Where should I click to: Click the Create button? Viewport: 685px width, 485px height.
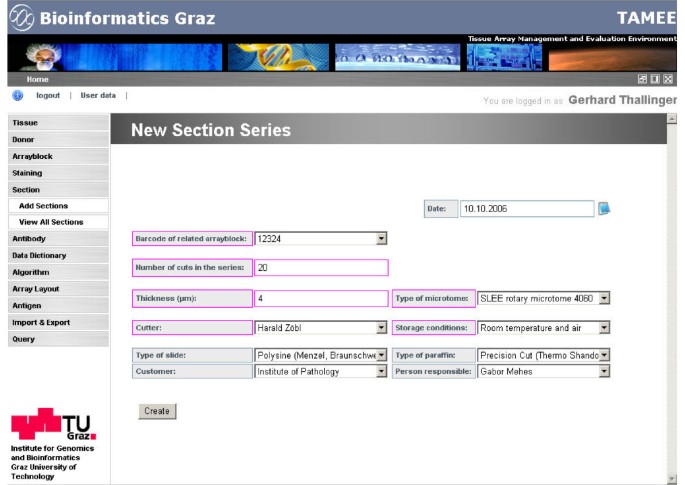coord(157,411)
